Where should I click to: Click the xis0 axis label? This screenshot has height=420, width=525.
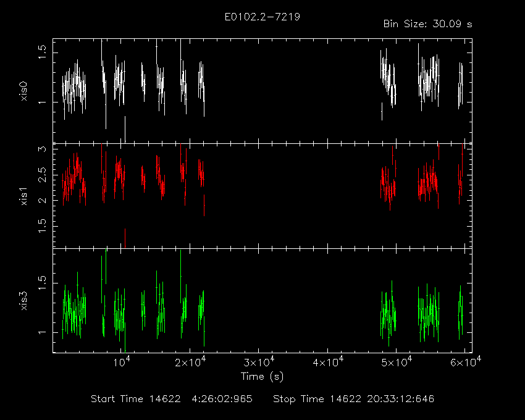tap(24, 91)
